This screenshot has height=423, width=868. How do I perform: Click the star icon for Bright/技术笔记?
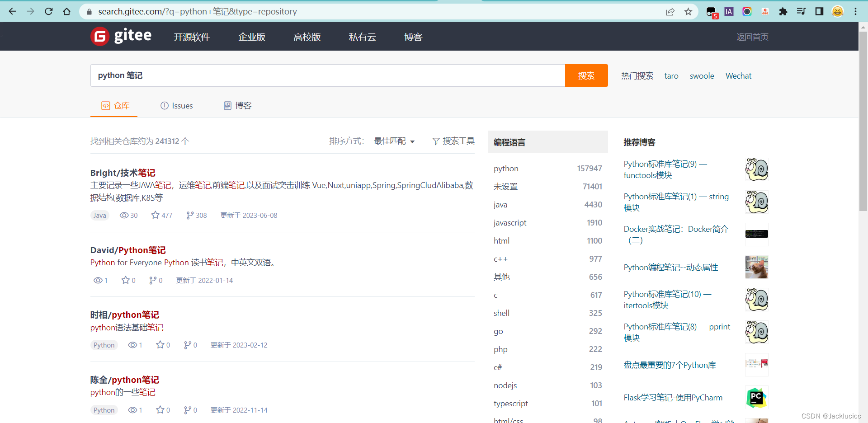[x=155, y=215]
